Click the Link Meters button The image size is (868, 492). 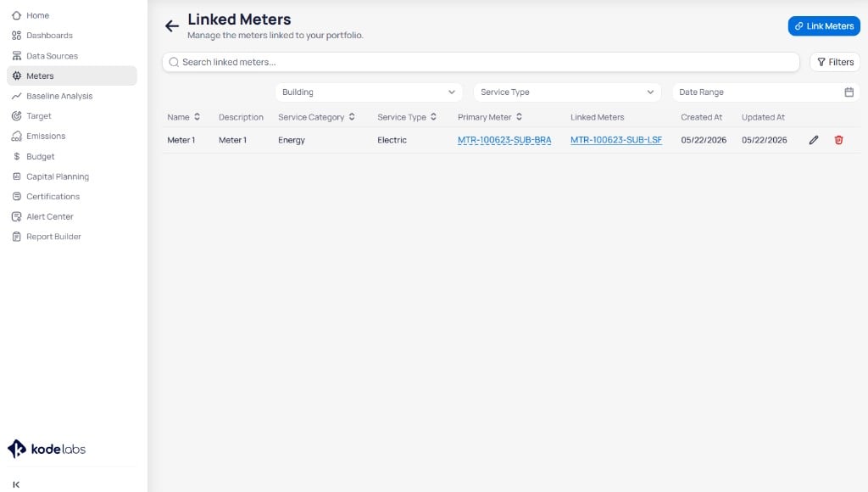click(824, 26)
